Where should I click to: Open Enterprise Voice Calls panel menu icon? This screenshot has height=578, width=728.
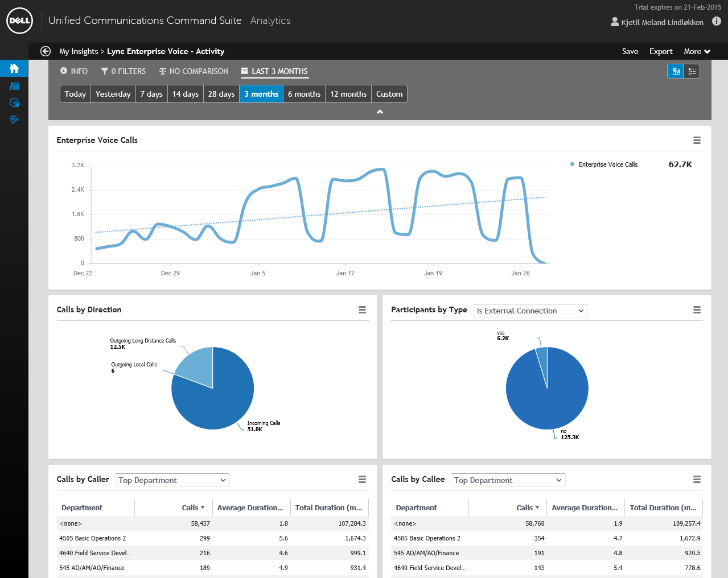[697, 141]
